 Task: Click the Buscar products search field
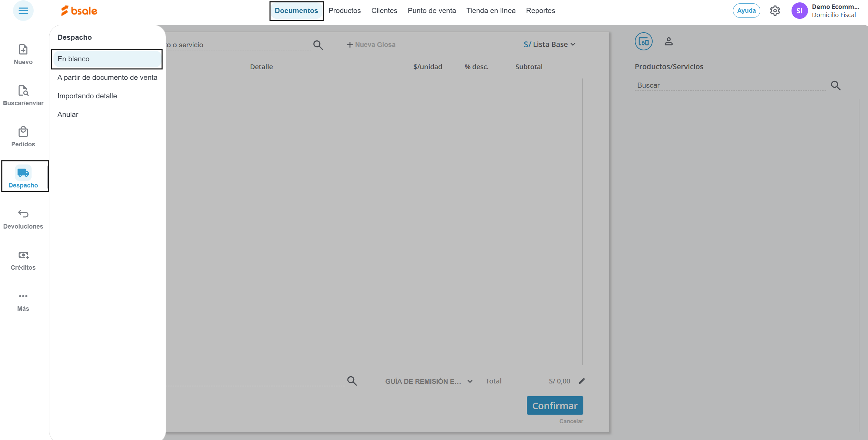(x=730, y=85)
